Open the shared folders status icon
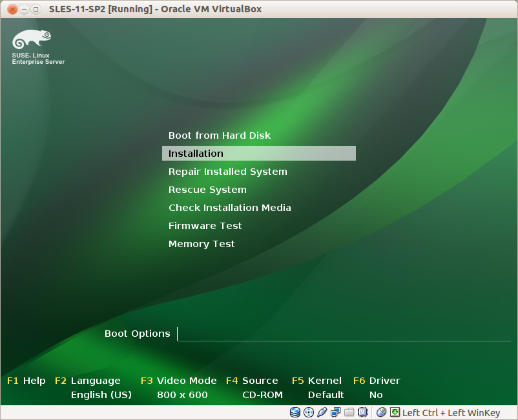This screenshot has height=420, width=518. (349, 412)
